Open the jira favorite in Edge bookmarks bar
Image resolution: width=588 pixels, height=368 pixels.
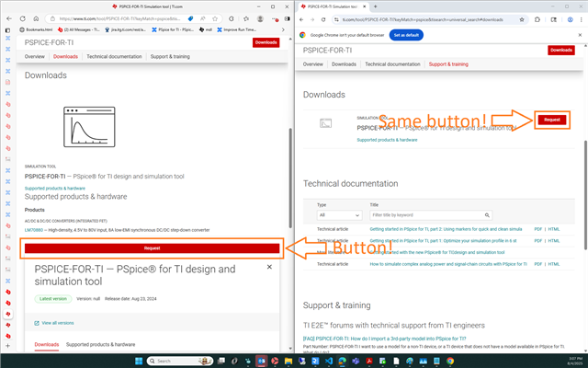click(x=125, y=29)
